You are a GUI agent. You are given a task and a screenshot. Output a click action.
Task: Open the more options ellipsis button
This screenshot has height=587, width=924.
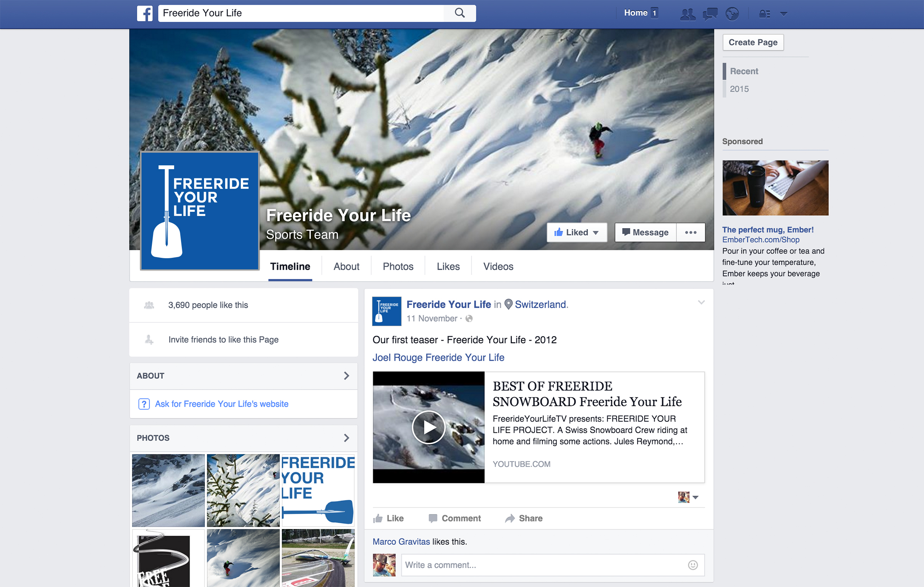click(690, 232)
